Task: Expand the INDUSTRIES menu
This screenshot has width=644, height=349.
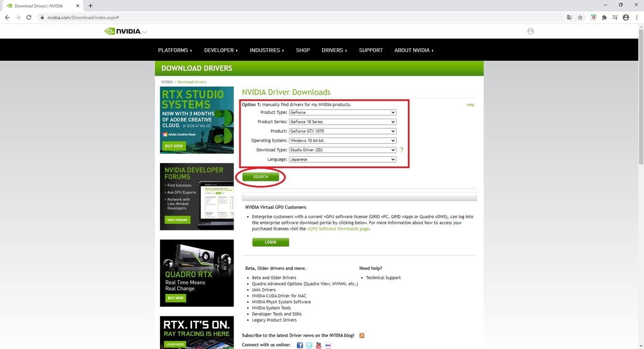Action: click(x=267, y=50)
